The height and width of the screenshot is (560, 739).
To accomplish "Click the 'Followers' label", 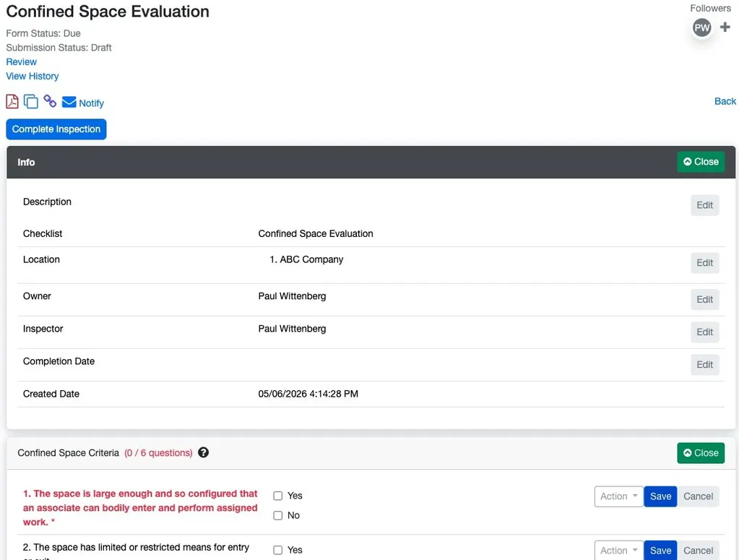I will [710, 8].
